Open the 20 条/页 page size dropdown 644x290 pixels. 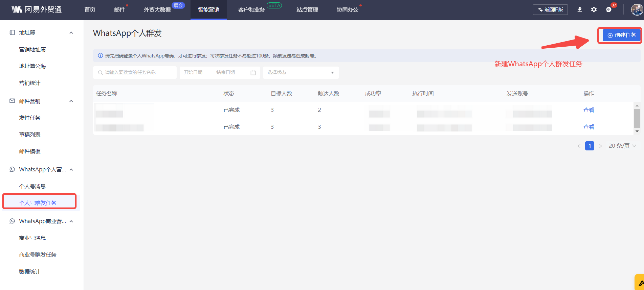click(623, 146)
